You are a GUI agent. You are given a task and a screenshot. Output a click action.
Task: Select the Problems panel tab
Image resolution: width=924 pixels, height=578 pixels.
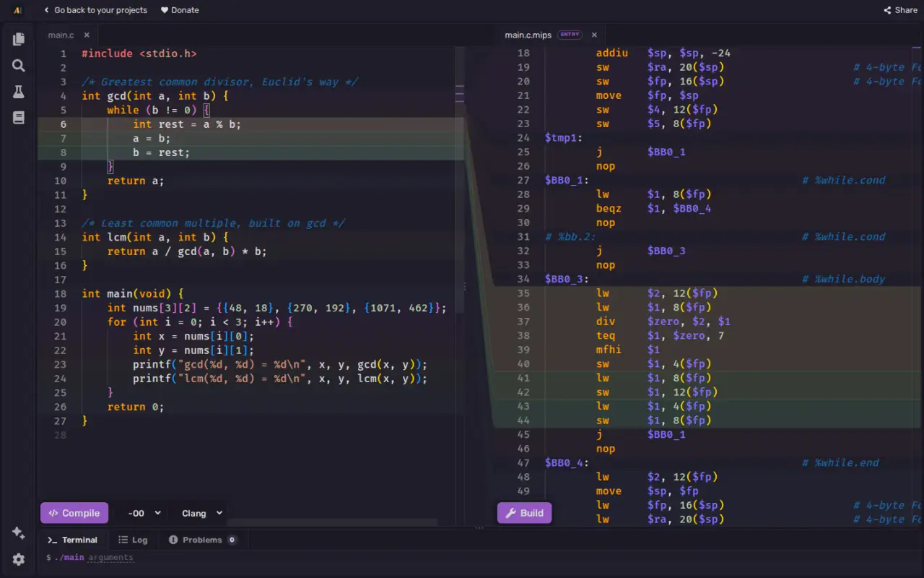click(202, 540)
